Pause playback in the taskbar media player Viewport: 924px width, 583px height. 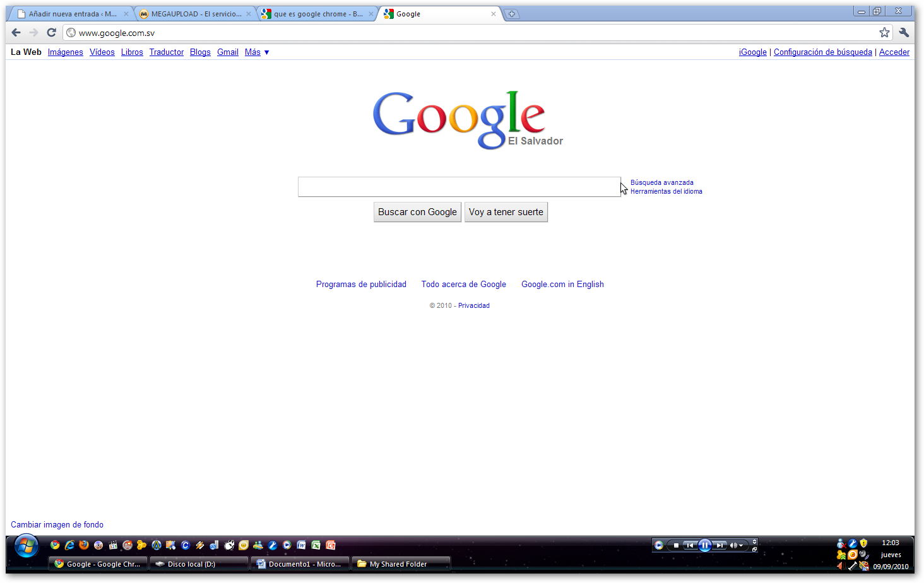point(705,545)
